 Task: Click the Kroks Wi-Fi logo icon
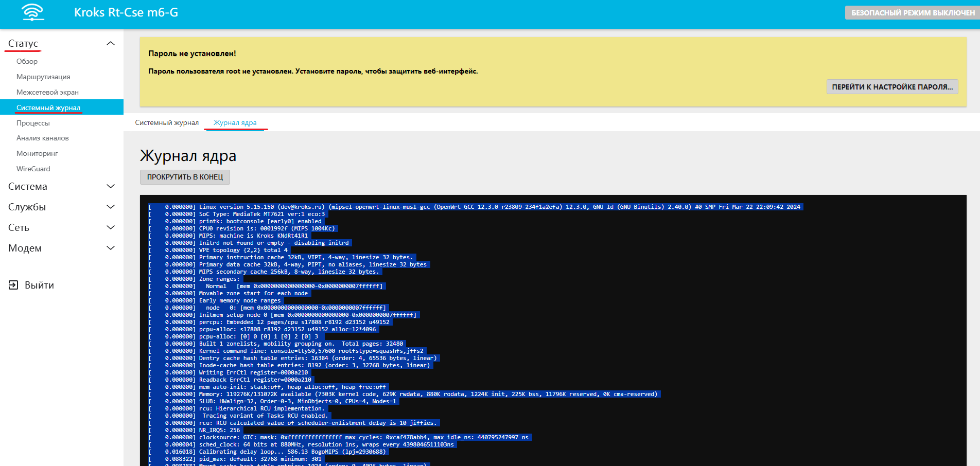33,12
